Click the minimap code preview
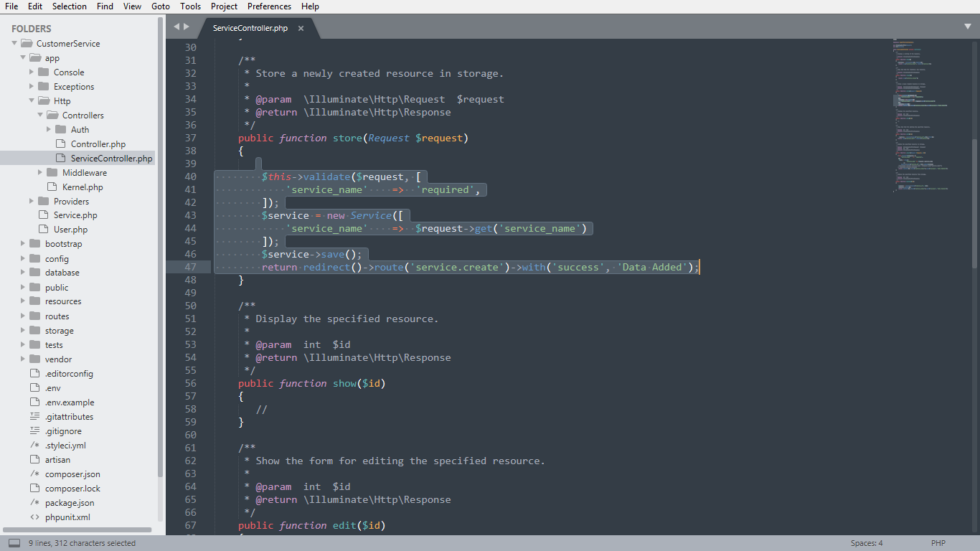Viewport: 980px width, 551px height. tap(922, 115)
